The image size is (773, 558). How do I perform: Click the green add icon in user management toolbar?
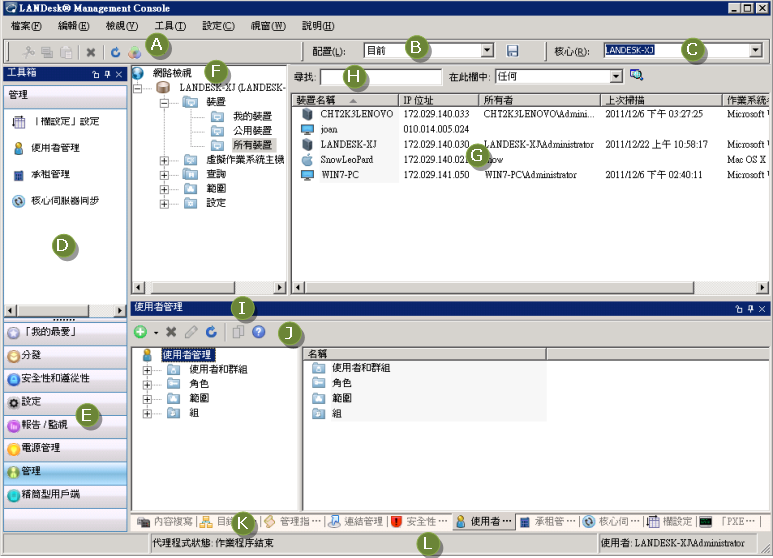(141, 332)
